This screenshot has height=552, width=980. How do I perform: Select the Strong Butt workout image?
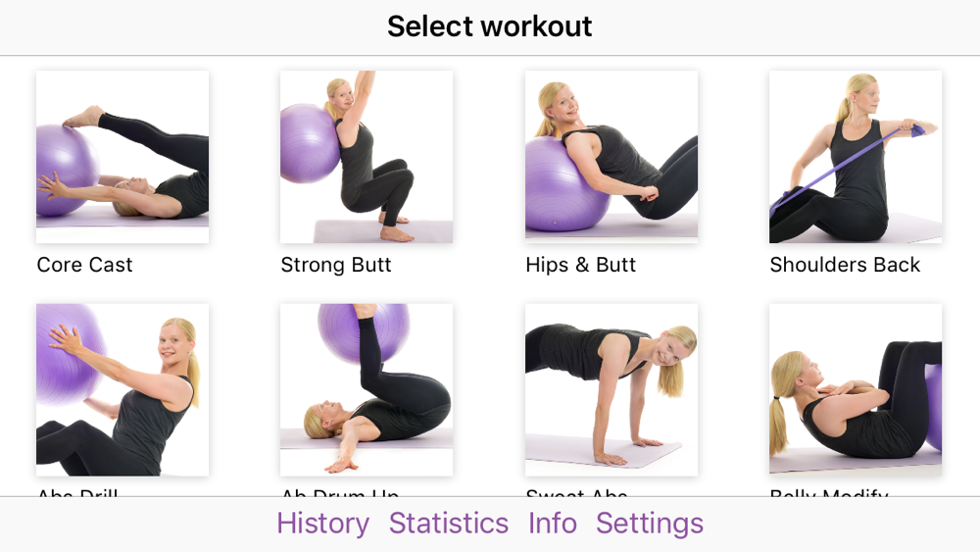click(367, 157)
